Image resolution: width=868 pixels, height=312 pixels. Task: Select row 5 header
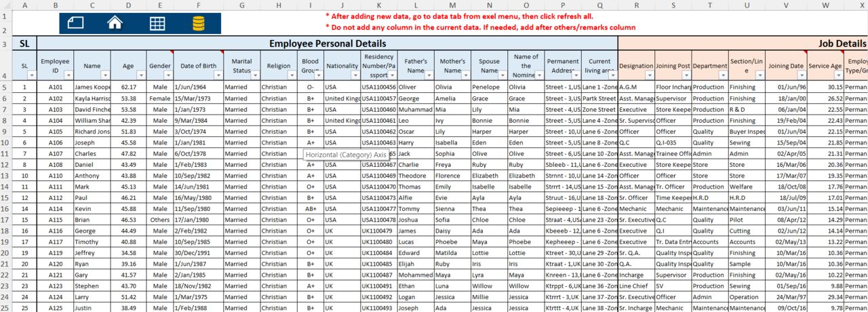pyautogui.click(x=6, y=87)
